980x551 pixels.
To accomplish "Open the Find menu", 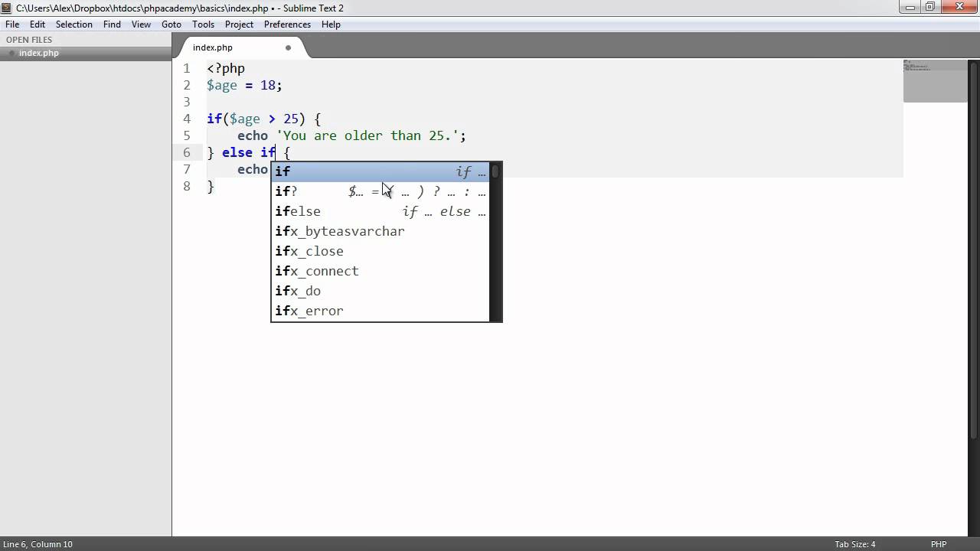I will click(112, 24).
